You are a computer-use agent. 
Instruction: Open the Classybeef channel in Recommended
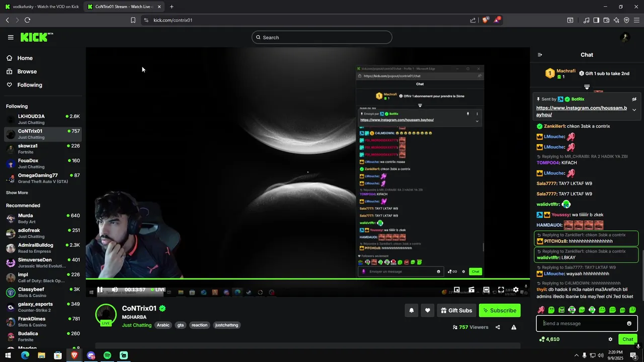43,292
